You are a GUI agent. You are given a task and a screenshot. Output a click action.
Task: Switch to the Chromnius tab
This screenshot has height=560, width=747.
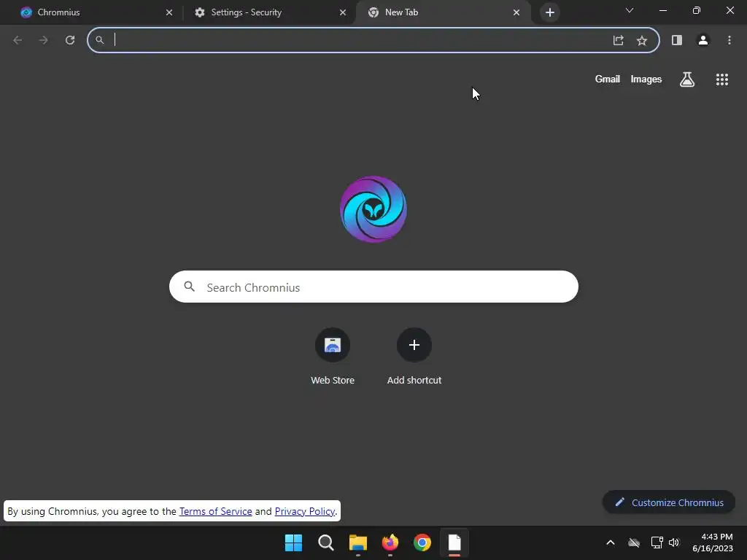96,12
